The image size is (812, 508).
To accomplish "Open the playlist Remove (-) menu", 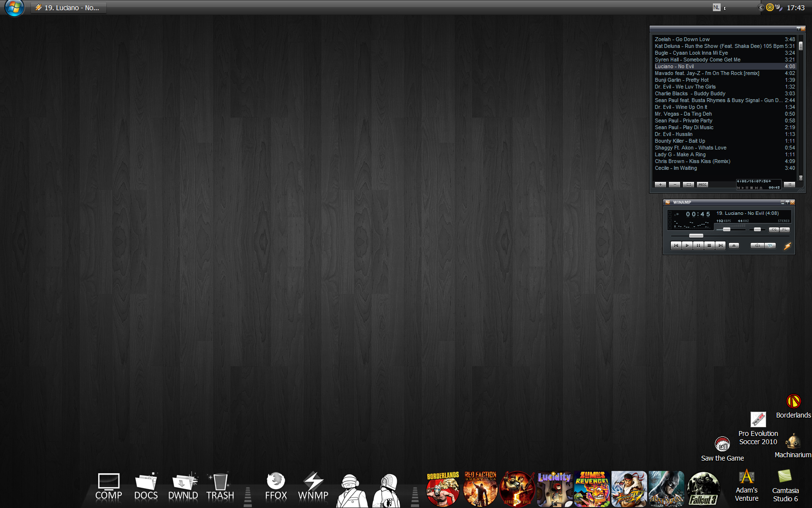I will pos(675,185).
